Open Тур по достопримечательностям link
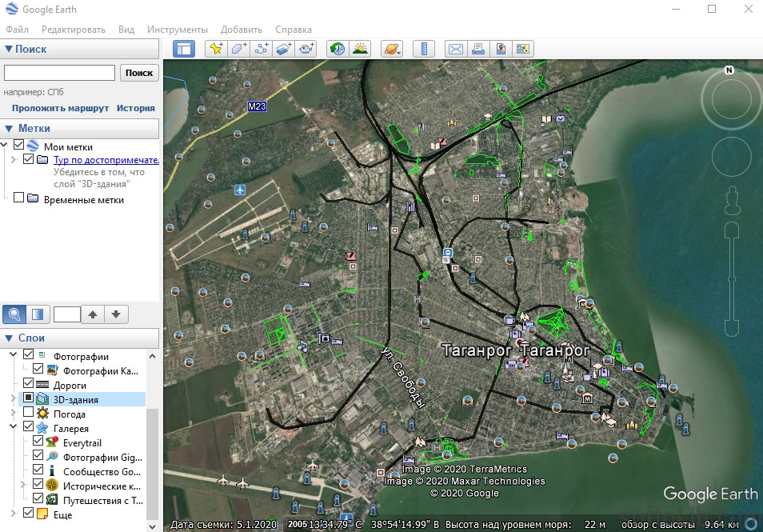Image resolution: width=763 pixels, height=532 pixels. (106, 160)
